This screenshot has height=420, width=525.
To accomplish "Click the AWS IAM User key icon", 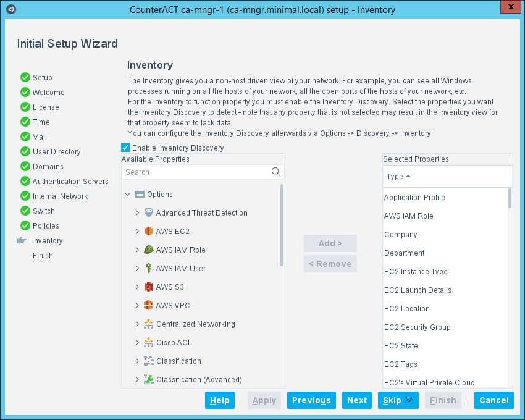I will pos(149,268).
